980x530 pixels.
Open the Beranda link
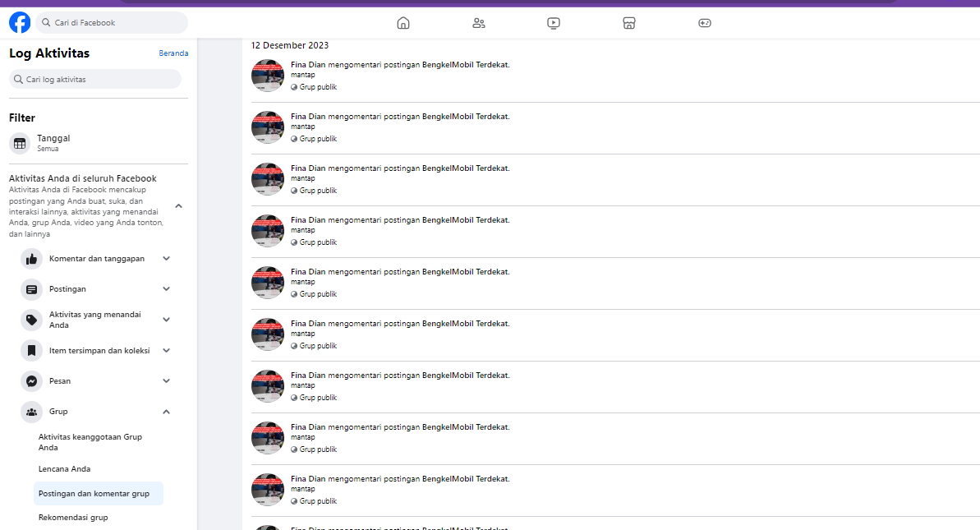click(x=173, y=53)
